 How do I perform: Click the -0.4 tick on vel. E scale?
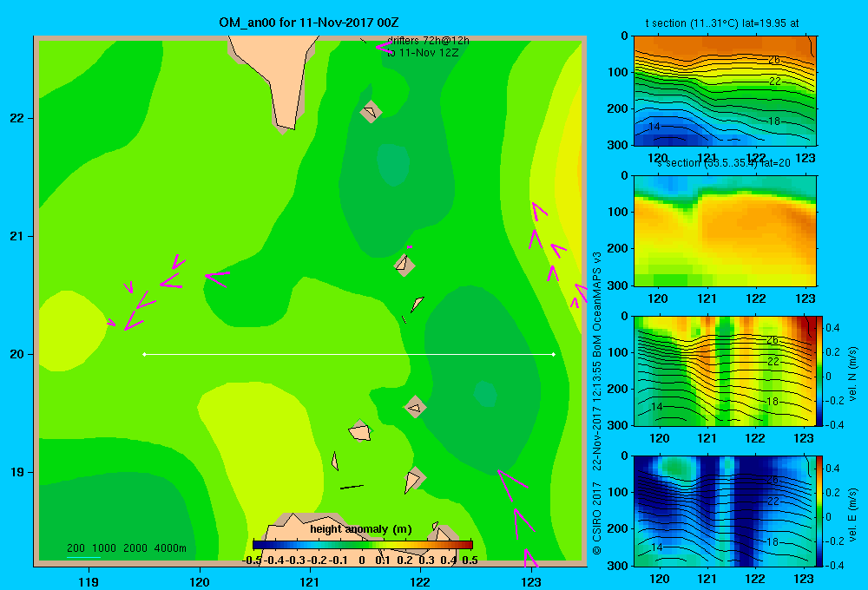click(x=834, y=565)
